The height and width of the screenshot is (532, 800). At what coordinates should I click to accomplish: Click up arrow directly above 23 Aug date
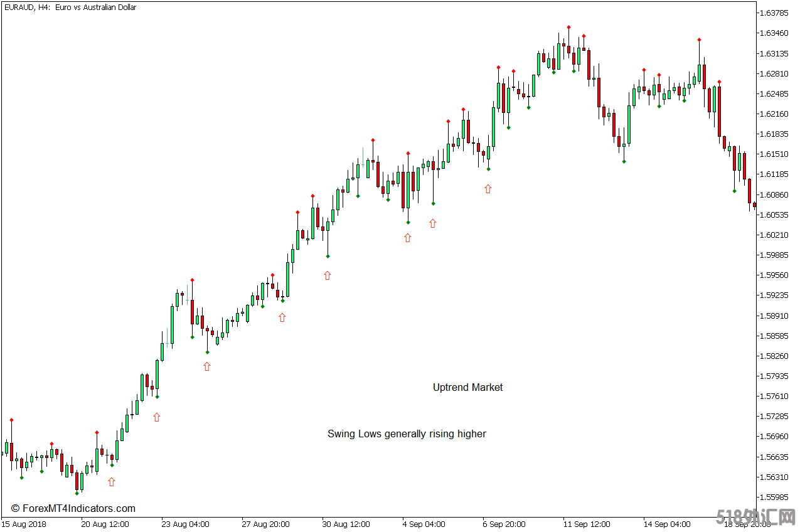pyautogui.click(x=207, y=366)
